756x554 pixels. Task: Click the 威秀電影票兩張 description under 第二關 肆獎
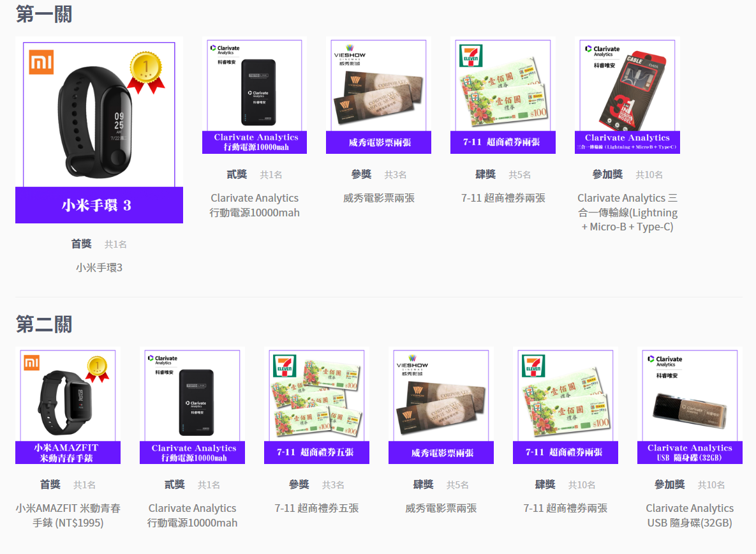[441, 508]
